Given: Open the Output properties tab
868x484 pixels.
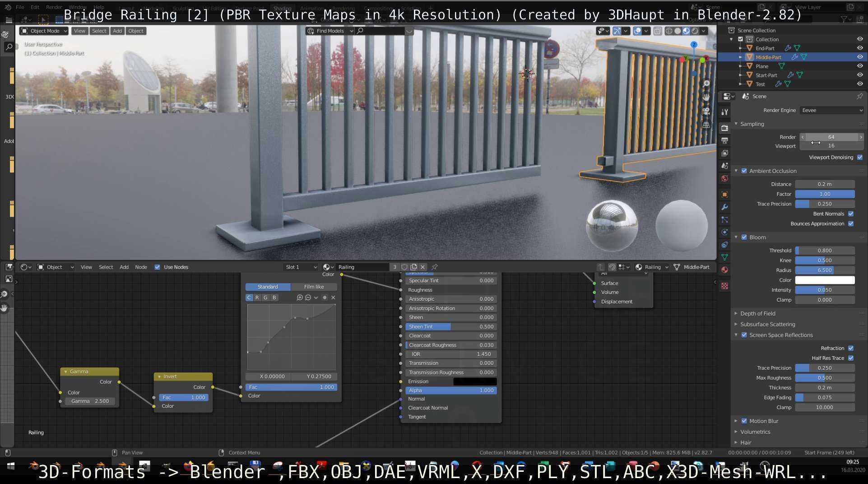Looking at the screenshot, I should tap(724, 140).
